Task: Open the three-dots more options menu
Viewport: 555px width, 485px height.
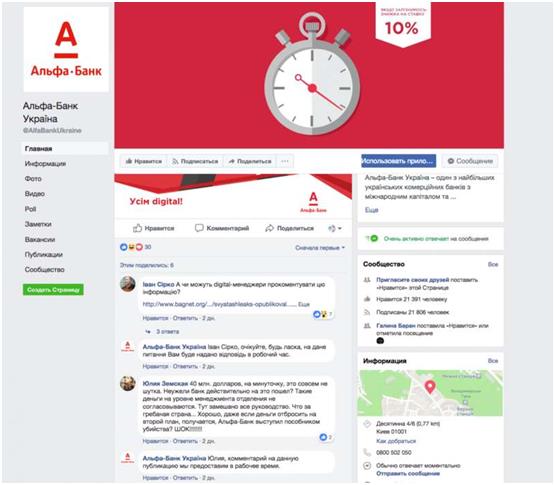Action: click(x=285, y=161)
